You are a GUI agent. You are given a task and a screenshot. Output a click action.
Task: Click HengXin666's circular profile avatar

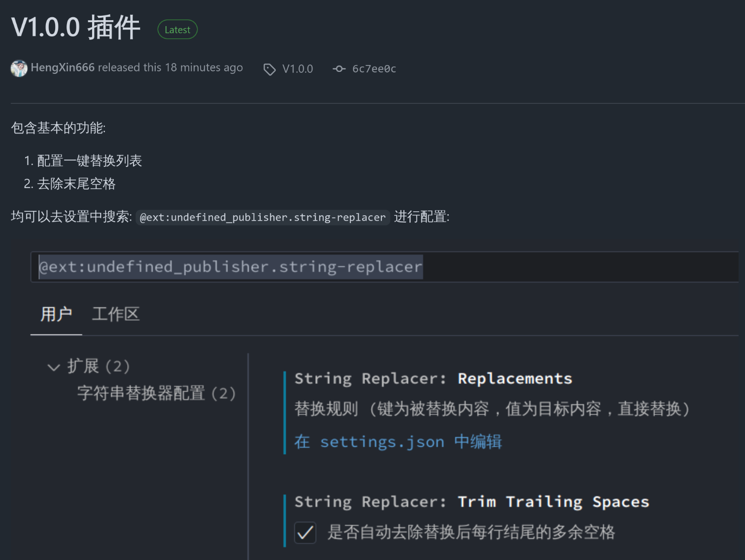pyautogui.click(x=19, y=68)
